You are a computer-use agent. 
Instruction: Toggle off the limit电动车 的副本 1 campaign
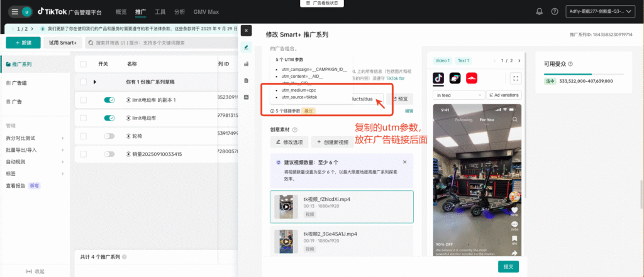(109, 100)
